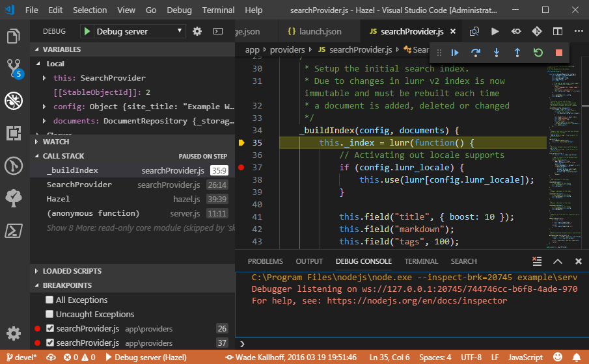The height and width of the screenshot is (364, 589).
Task: Click the Continue button in debug toolbar
Action: coord(456,53)
